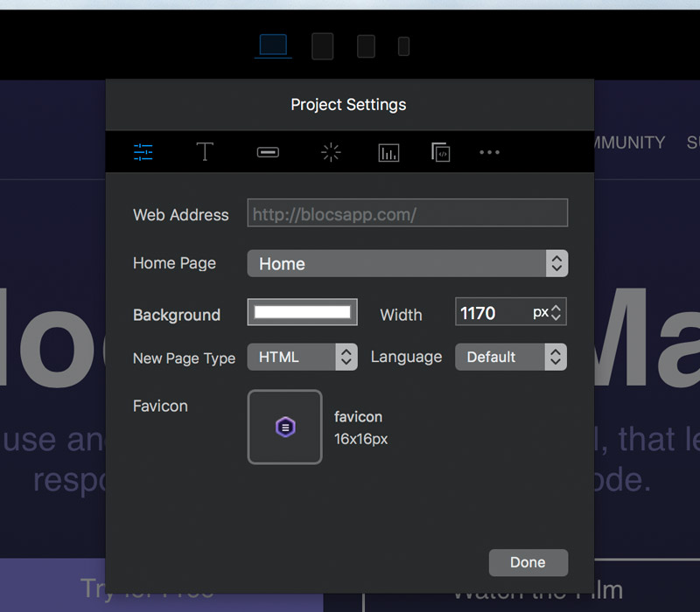The image size is (700, 612).
Task: Change width unit with px stepper
Action: pos(556,313)
